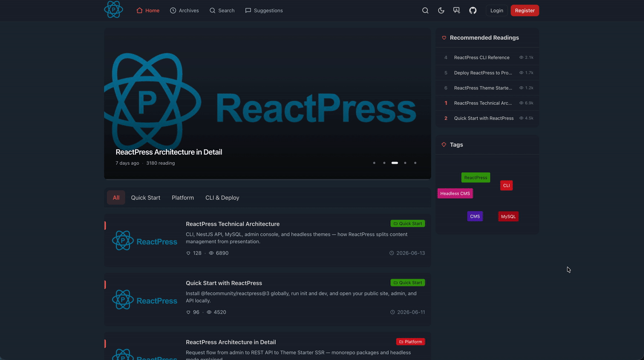Image resolution: width=644 pixels, height=360 pixels.
Task: Open Quick Start with ReactPress article title
Action: 224,283
